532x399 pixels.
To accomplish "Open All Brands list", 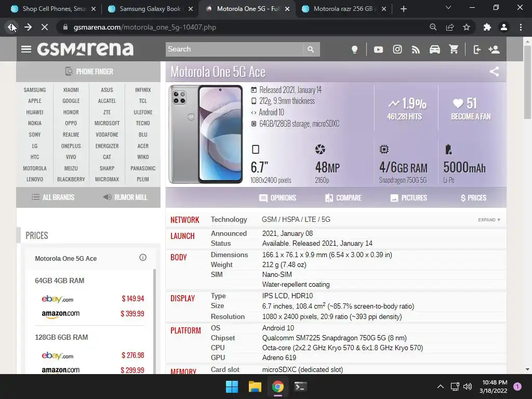I will pos(53,197).
